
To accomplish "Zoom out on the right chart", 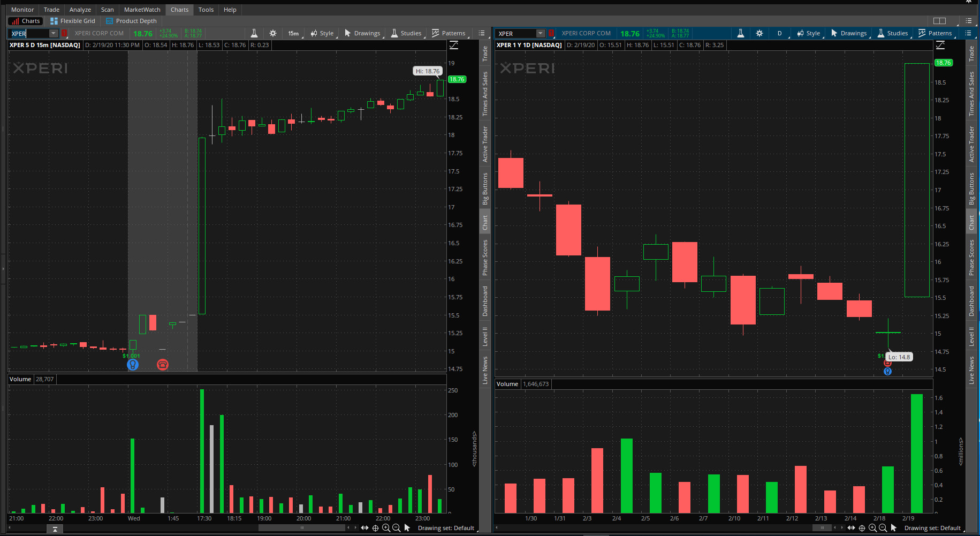I will coord(883,528).
